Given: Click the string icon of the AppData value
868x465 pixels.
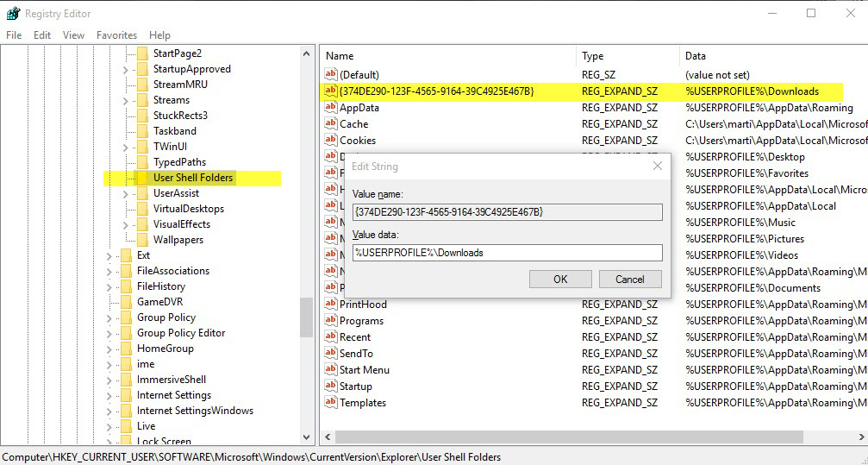Looking at the screenshot, I should tap(330, 108).
